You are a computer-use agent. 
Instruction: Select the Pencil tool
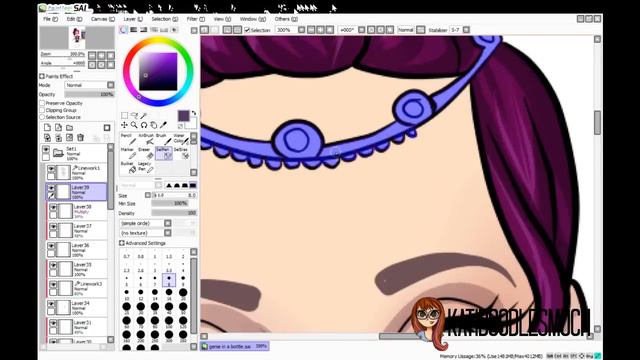128,139
